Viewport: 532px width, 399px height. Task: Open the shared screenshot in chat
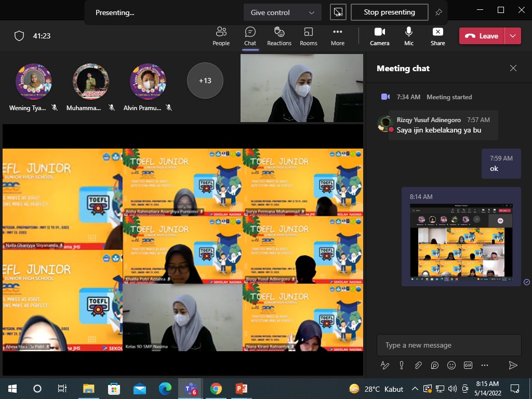pyautogui.click(x=461, y=241)
